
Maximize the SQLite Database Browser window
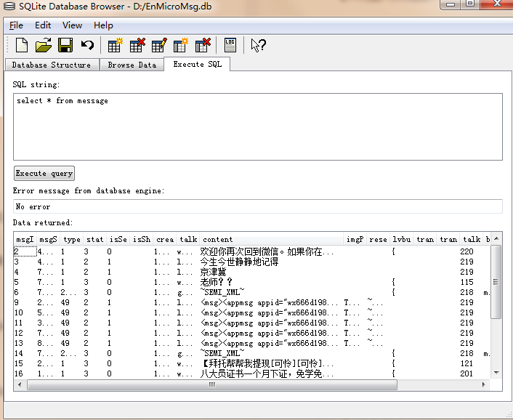(470, 4)
